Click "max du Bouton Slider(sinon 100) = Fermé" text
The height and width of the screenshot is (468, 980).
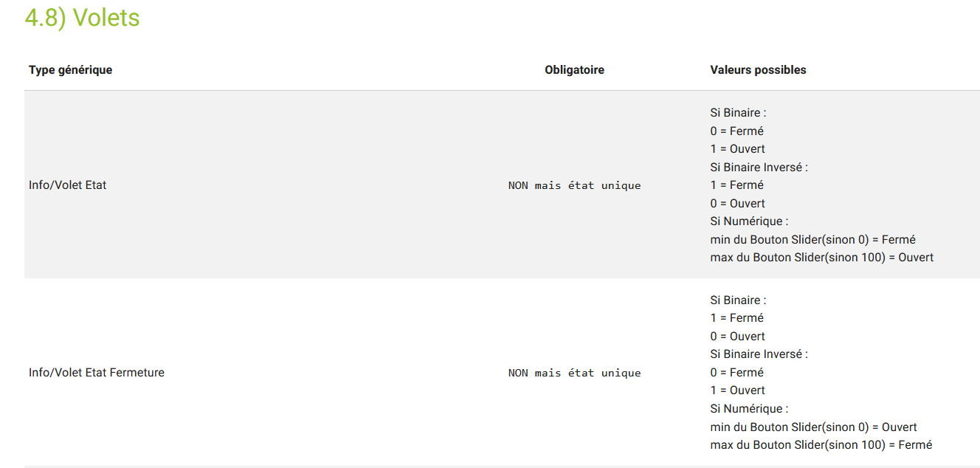pyautogui.click(x=821, y=445)
